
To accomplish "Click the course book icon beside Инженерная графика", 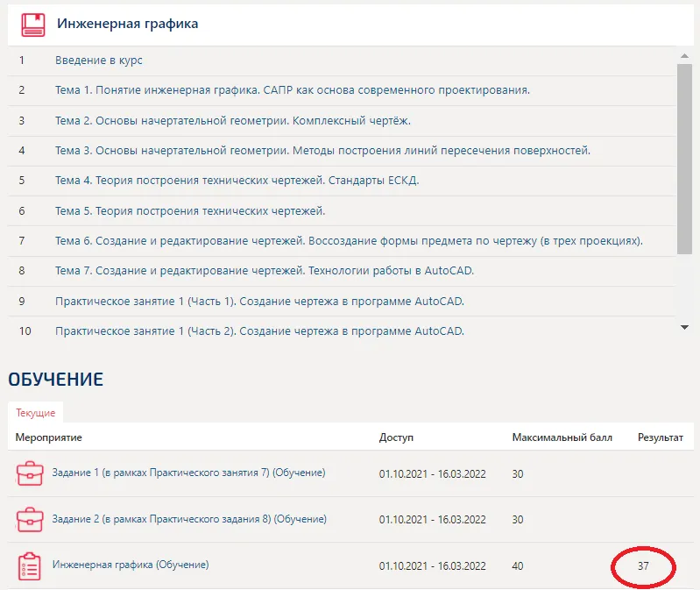I will 33,24.
